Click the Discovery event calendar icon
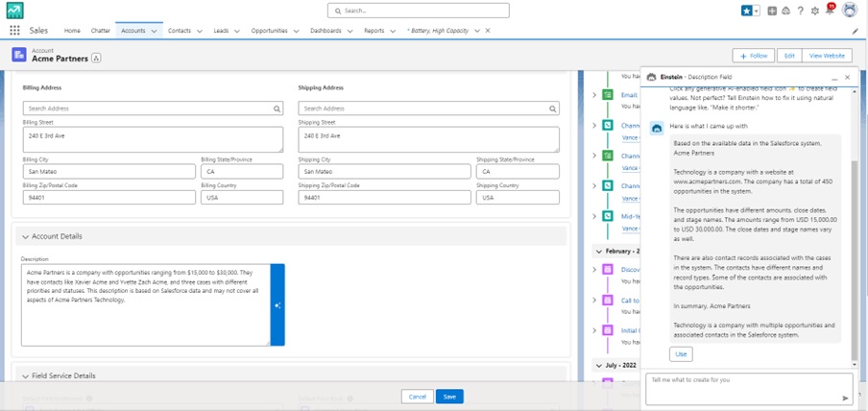This screenshot has height=411, width=868. (x=608, y=270)
